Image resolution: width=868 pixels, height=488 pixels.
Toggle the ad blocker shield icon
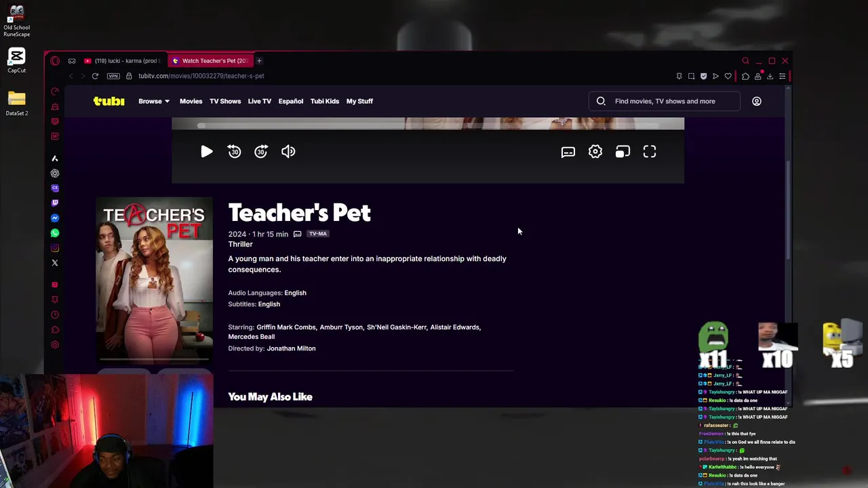pyautogui.click(x=703, y=76)
